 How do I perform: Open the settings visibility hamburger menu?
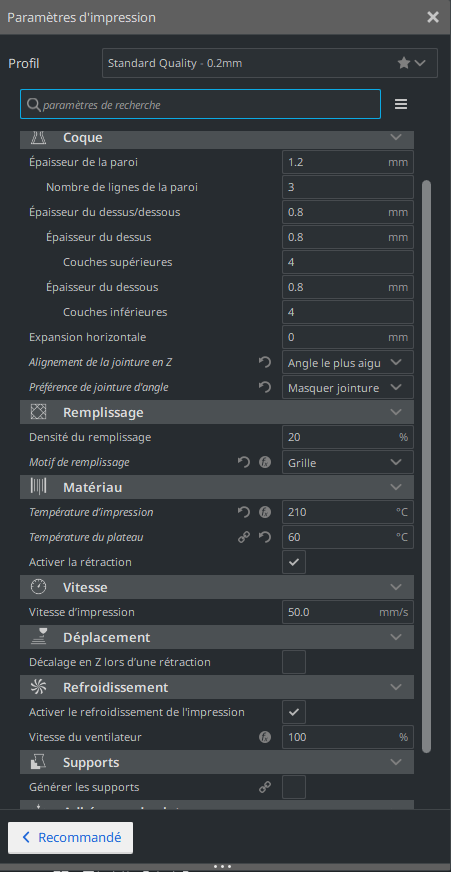(x=400, y=104)
